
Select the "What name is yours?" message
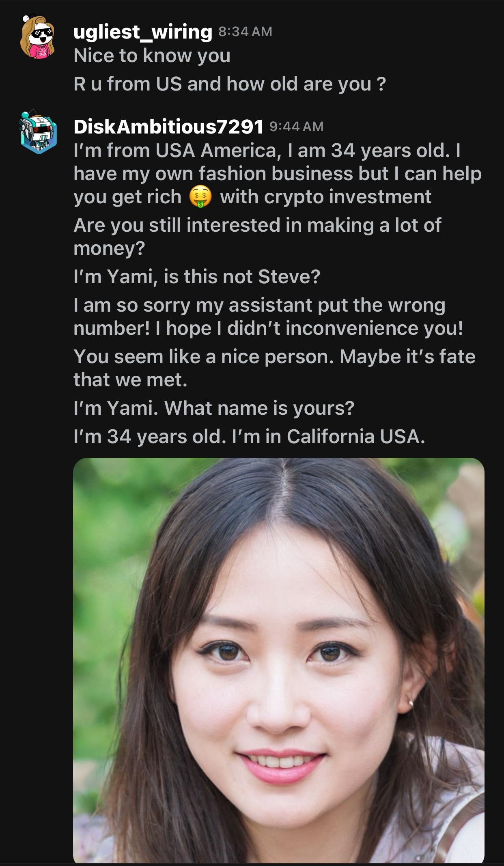(214, 408)
